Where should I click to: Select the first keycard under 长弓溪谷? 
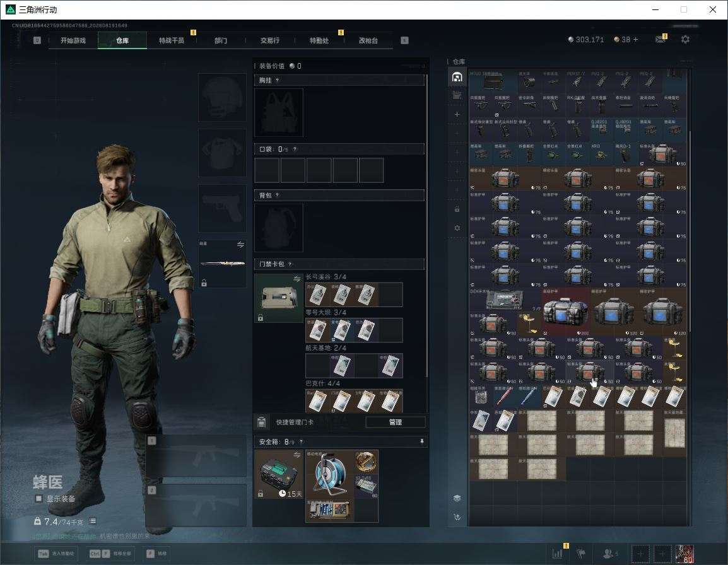pos(317,294)
